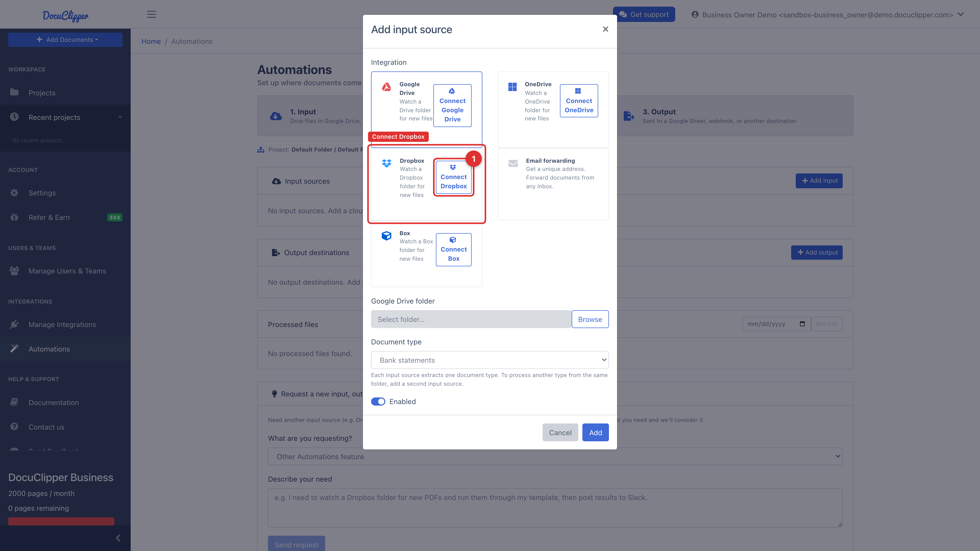This screenshot has height=551, width=980.
Task: Click the Project hierarchy icon
Action: (261, 150)
